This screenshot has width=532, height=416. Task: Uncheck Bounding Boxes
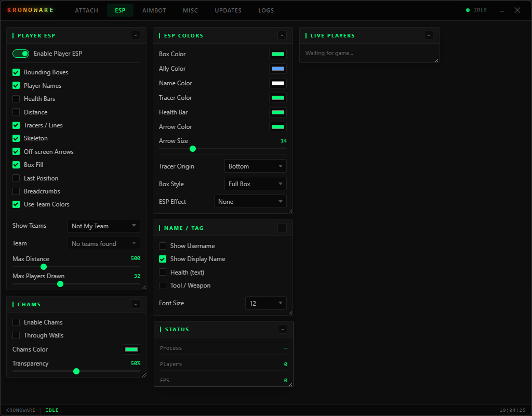[16, 72]
